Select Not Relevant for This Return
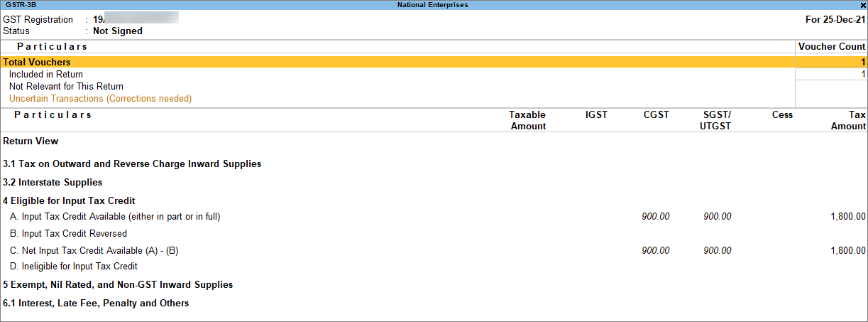The image size is (868, 322). point(66,87)
